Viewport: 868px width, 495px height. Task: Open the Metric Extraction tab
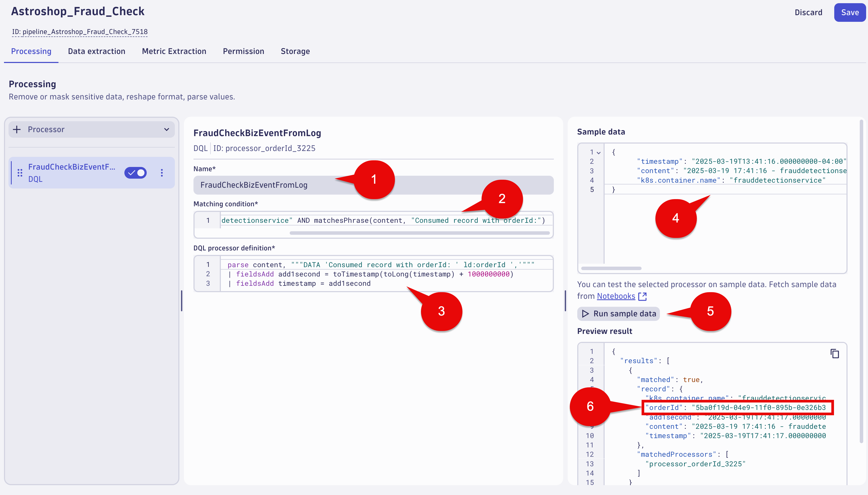[x=174, y=51]
